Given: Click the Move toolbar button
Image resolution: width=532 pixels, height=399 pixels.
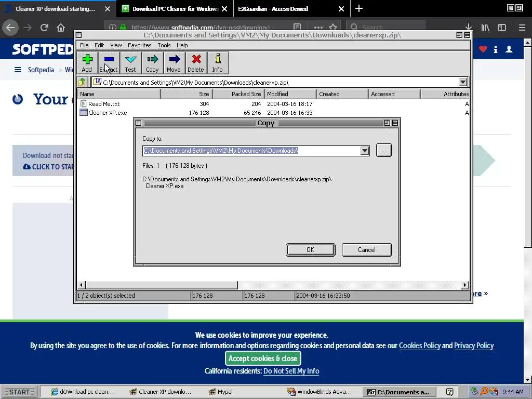Looking at the screenshot, I should coord(174,63).
